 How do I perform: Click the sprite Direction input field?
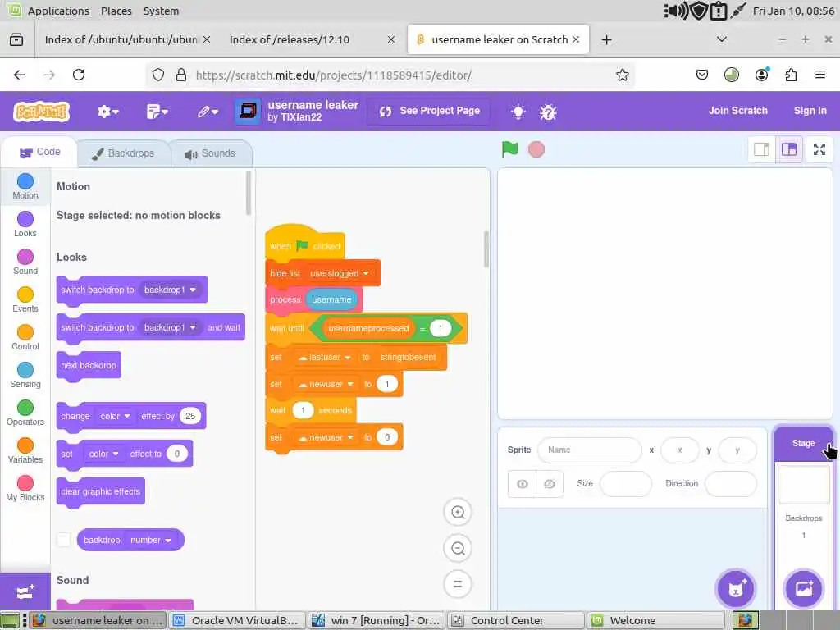click(x=731, y=484)
